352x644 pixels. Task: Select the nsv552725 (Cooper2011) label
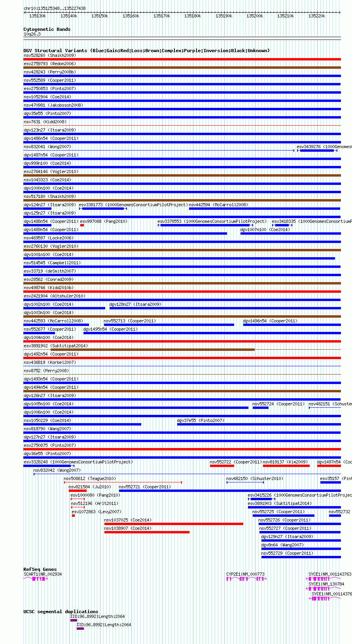pyautogui.click(x=278, y=512)
